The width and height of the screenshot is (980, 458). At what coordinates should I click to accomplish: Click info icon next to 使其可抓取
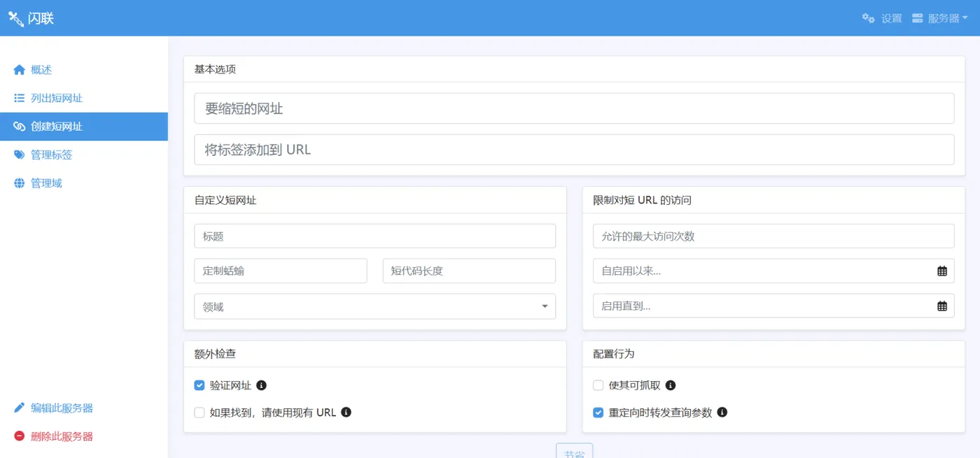pyautogui.click(x=671, y=385)
